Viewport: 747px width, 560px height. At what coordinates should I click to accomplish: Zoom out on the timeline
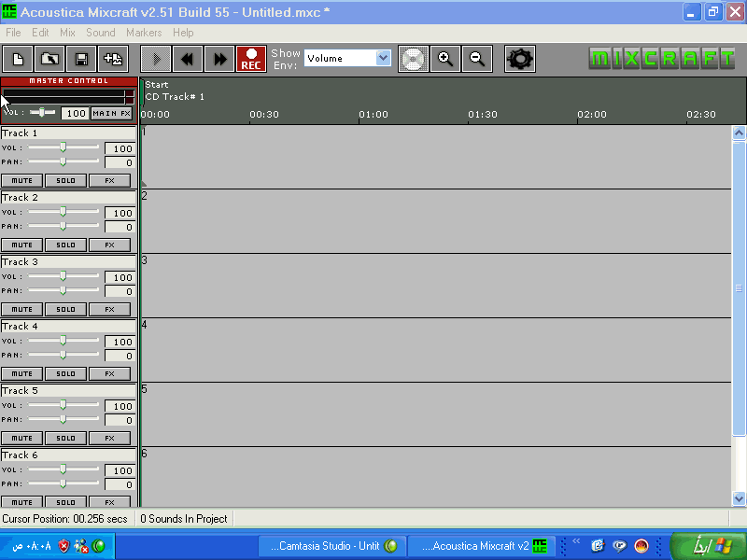tap(477, 59)
